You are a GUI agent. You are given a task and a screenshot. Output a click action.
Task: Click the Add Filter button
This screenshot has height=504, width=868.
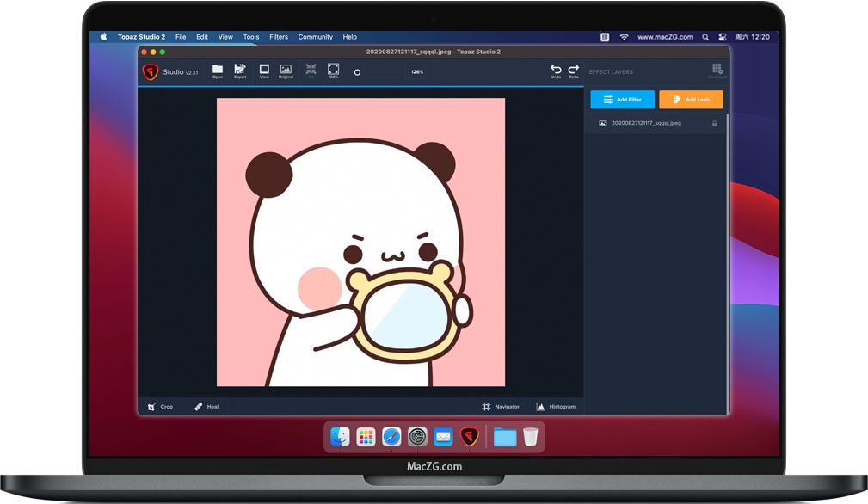(622, 100)
